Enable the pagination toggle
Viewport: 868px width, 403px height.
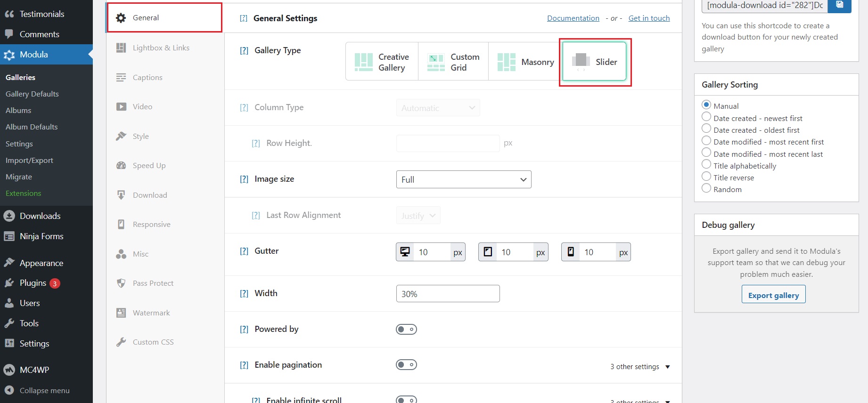pyautogui.click(x=406, y=365)
